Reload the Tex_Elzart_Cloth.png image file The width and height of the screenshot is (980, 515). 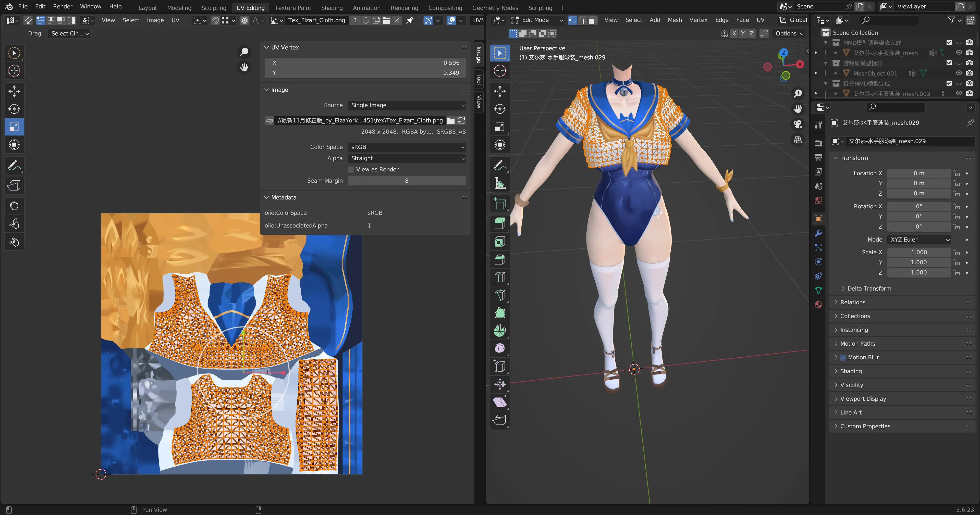coord(461,121)
